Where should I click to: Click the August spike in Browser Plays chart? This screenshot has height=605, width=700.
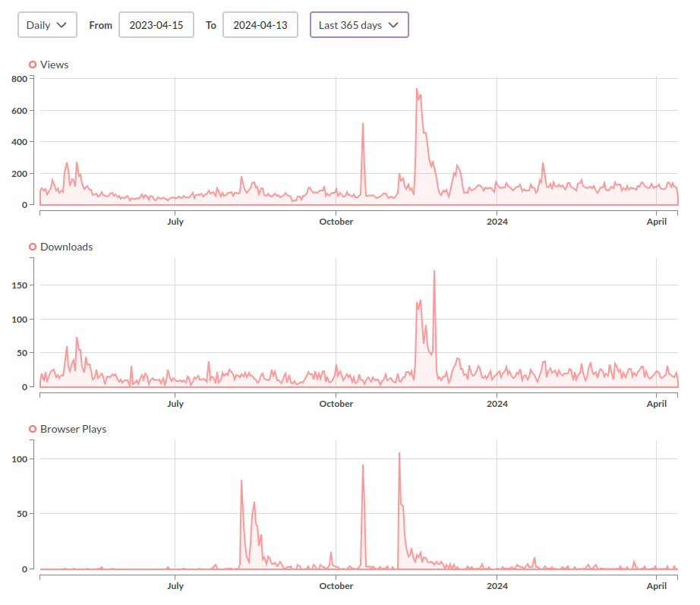[x=241, y=481]
